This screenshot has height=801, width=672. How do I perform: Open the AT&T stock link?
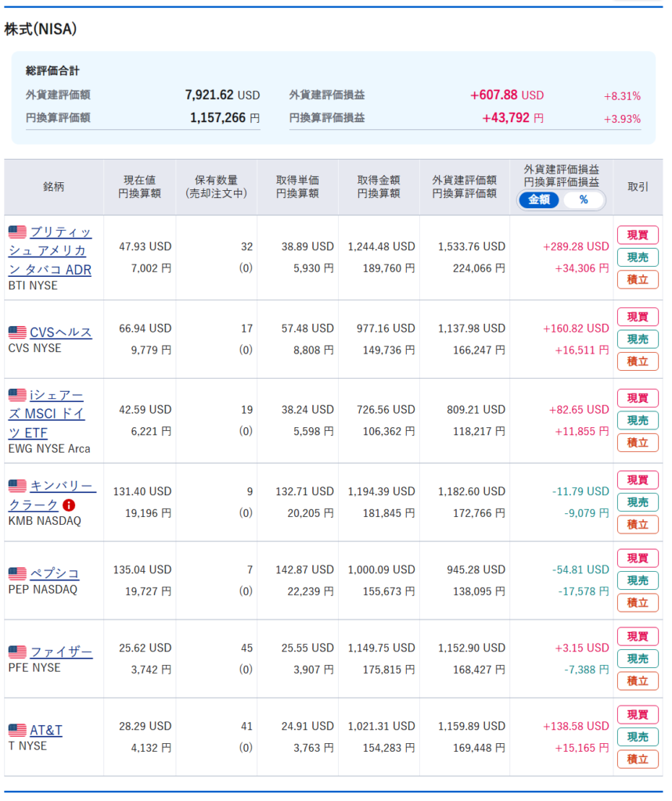point(46,730)
